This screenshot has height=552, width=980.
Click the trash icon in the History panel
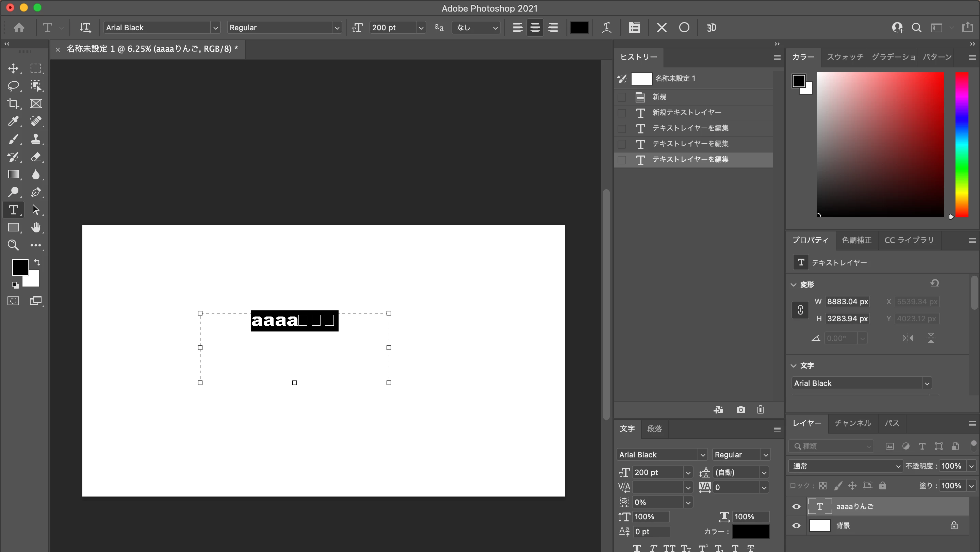[761, 409]
